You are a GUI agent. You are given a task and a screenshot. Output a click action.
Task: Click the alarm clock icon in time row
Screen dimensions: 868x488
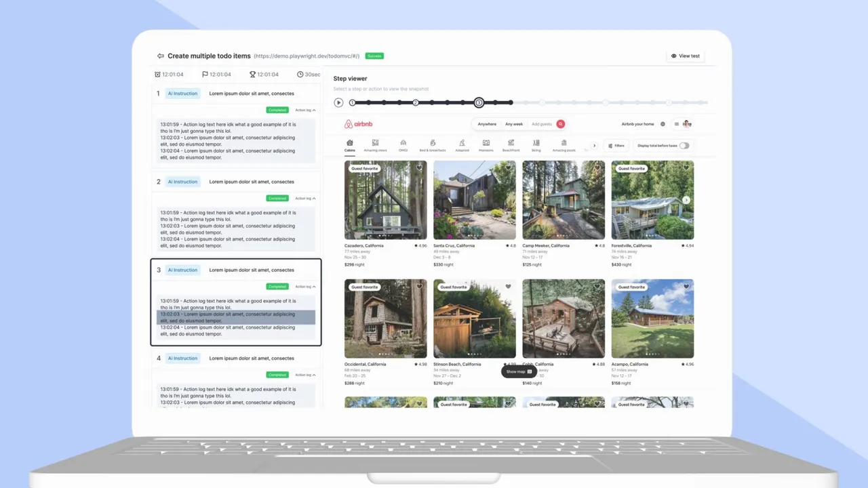158,75
